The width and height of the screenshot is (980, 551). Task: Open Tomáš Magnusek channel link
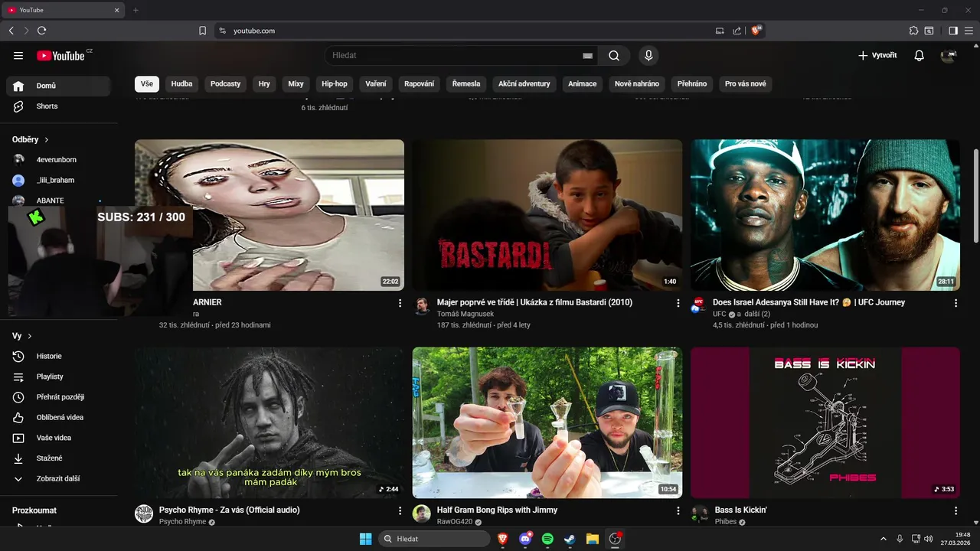click(465, 314)
